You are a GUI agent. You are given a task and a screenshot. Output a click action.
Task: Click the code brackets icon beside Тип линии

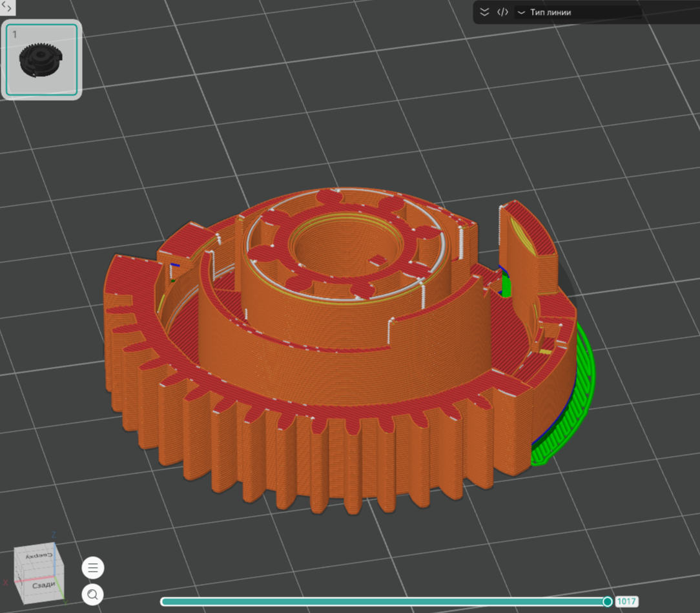[x=502, y=12]
